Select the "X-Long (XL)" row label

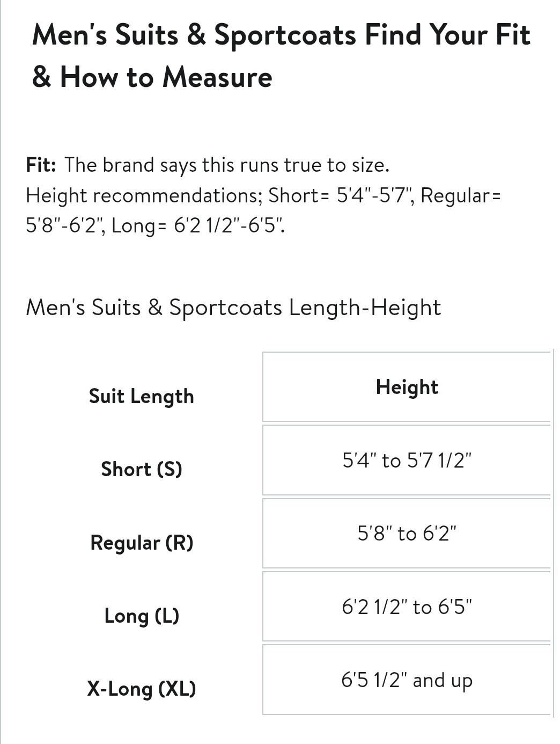(x=142, y=689)
